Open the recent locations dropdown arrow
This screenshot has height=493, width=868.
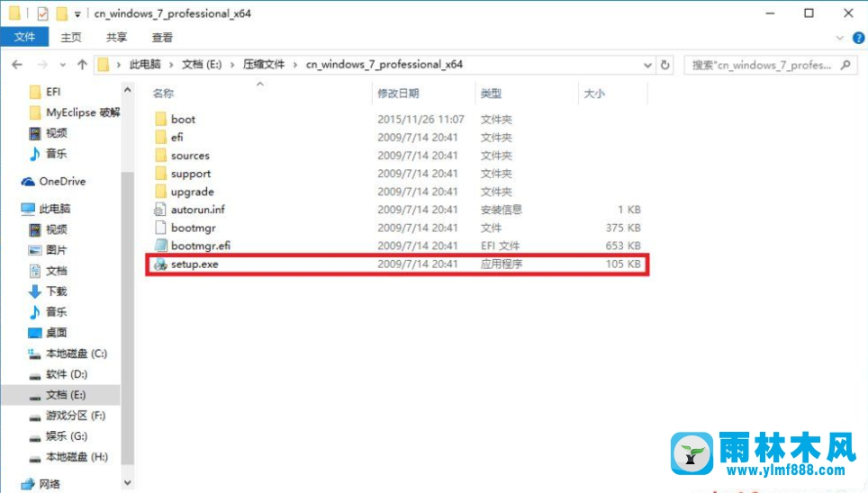click(62, 65)
